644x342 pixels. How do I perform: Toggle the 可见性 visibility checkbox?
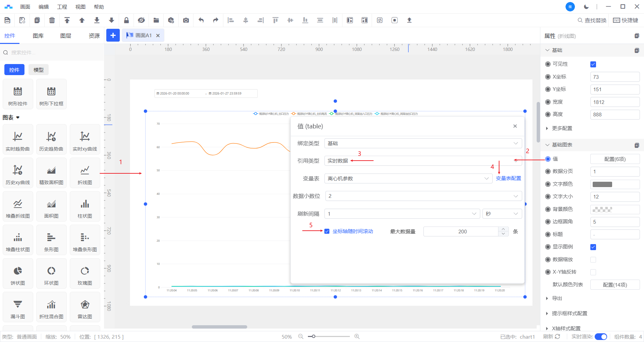pos(593,64)
